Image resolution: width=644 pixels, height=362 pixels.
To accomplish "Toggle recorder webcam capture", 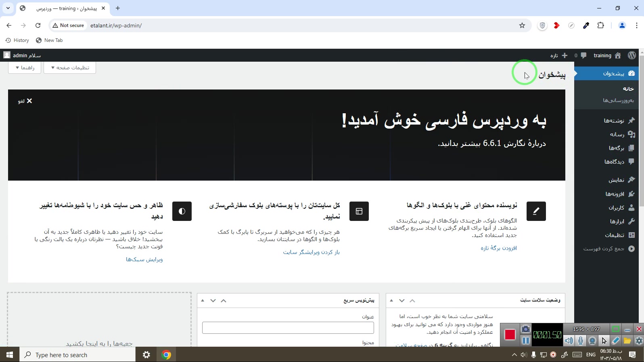I will click(592, 341).
